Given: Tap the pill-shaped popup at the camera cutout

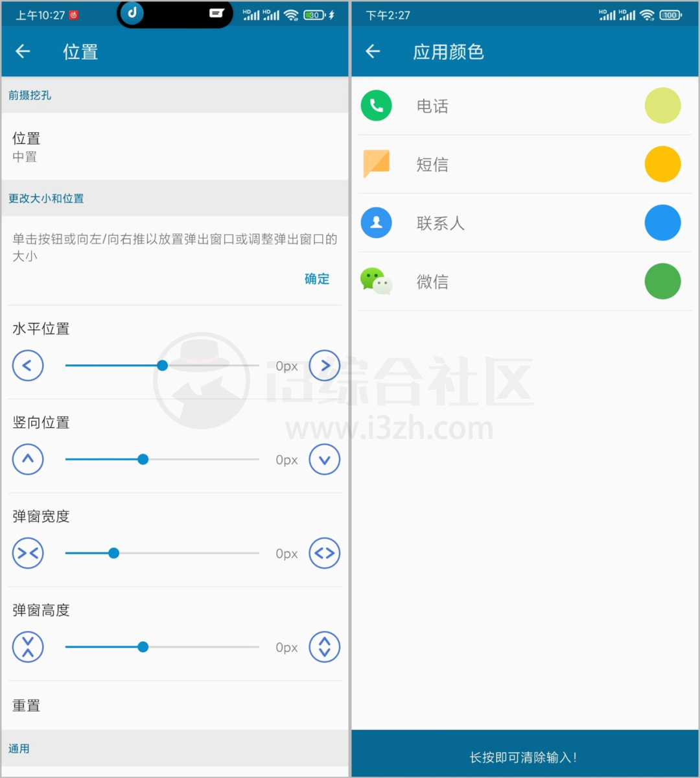Looking at the screenshot, I should point(174,14).
